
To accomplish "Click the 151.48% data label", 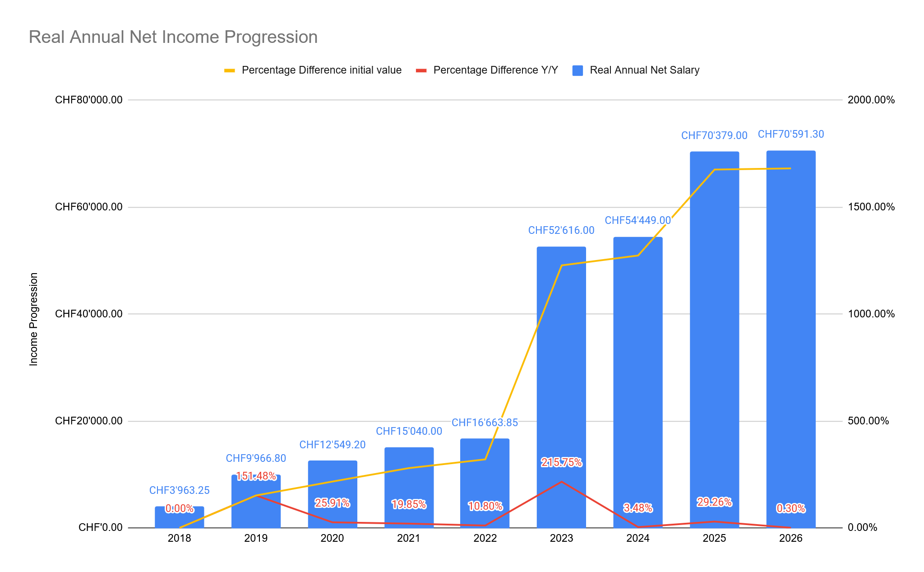I will [256, 476].
